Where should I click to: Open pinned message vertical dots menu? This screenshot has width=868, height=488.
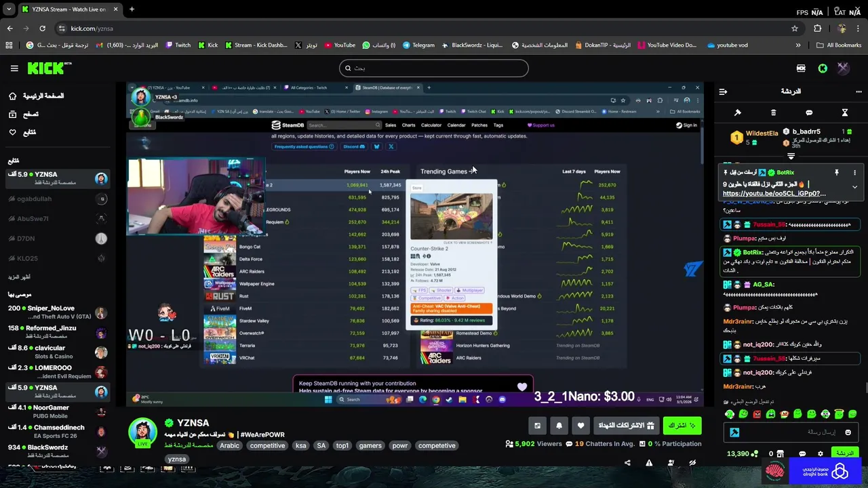[854, 173]
